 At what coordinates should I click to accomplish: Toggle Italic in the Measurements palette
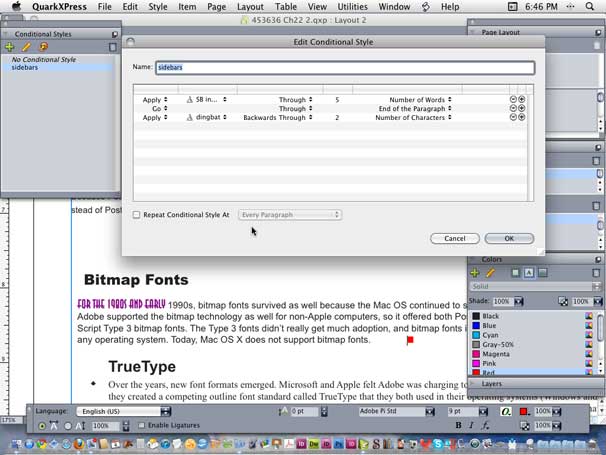point(471,425)
